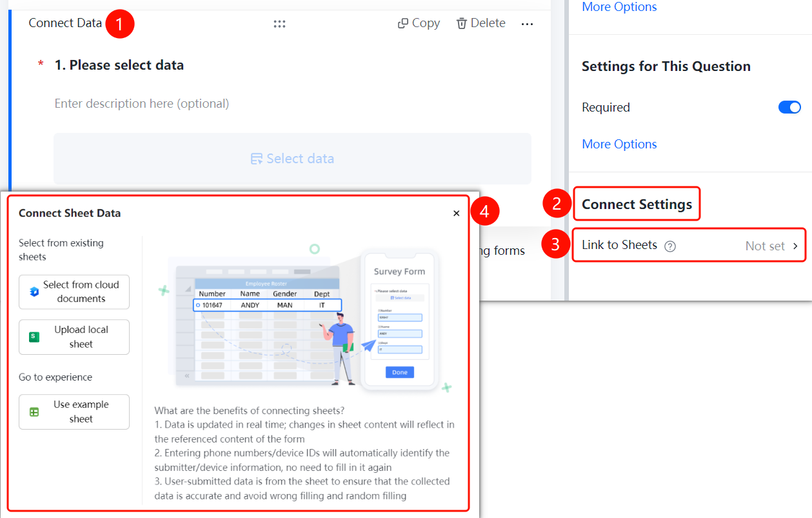Click the 'Select from existing sheets' label
812x518 pixels.
pos(61,250)
